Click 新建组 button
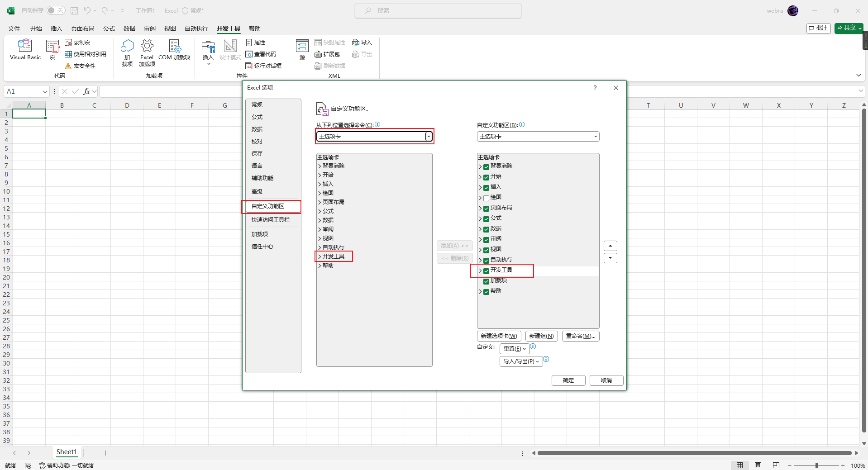Viewport: 868px width, 470px height. coord(541,336)
